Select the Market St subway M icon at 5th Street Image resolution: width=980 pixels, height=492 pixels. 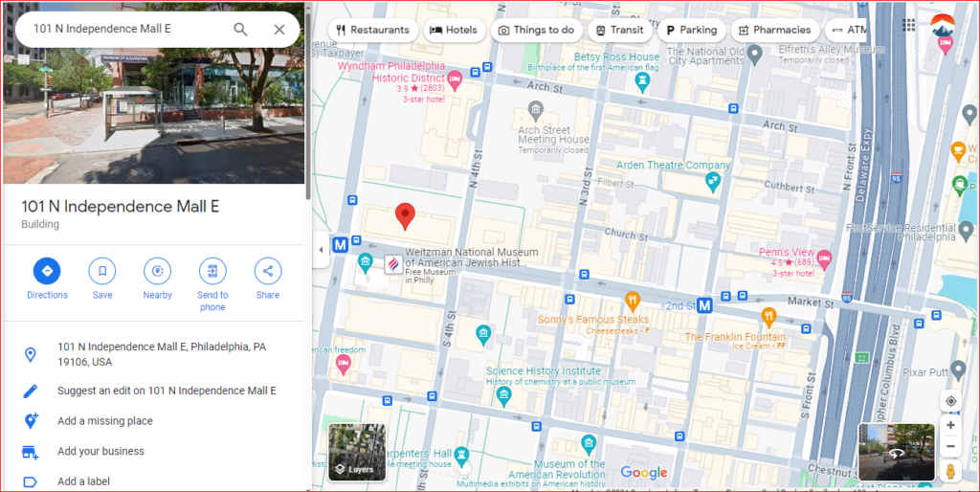click(x=340, y=245)
